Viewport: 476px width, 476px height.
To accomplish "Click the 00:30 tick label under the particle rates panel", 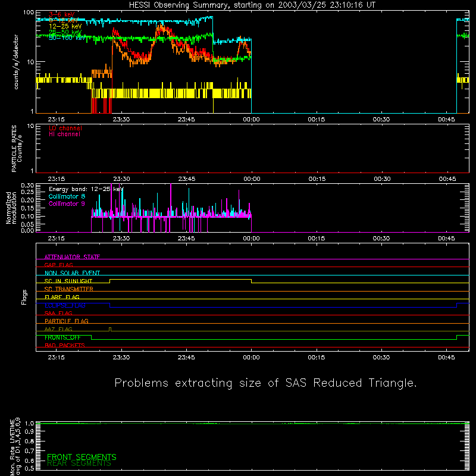I will point(382,179).
